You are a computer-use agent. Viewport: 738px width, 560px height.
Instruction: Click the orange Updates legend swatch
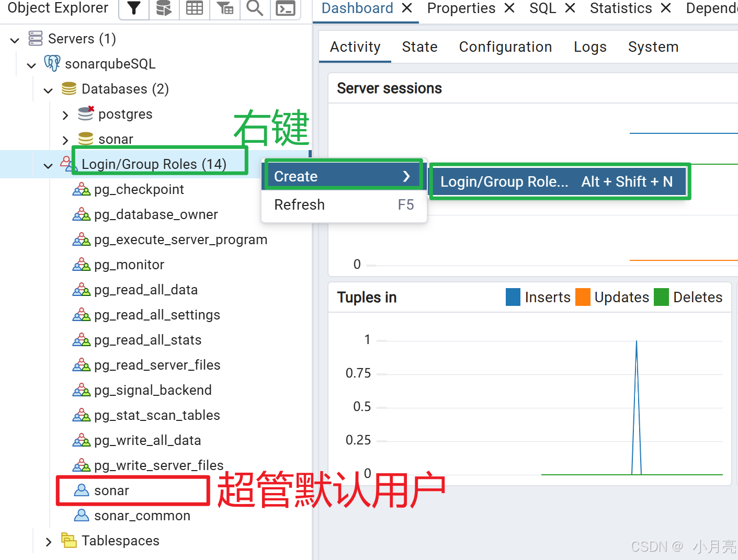[x=583, y=297]
